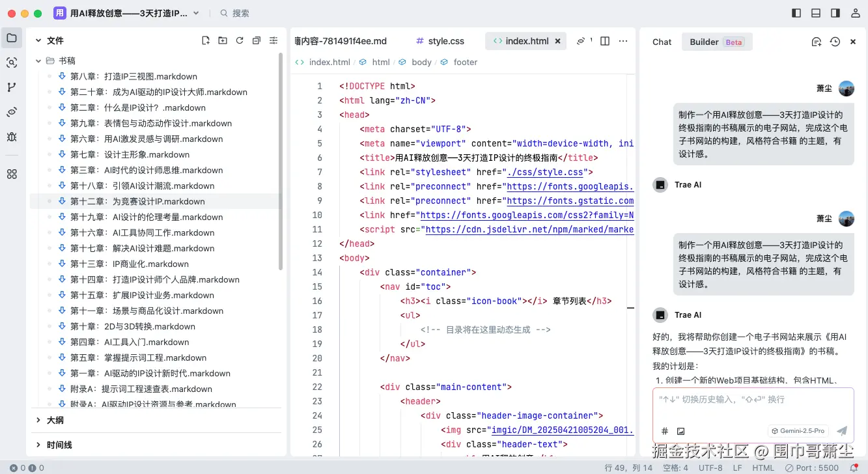Change language mode HTML in the status bar
This screenshot has width=868, height=474.
[763, 467]
